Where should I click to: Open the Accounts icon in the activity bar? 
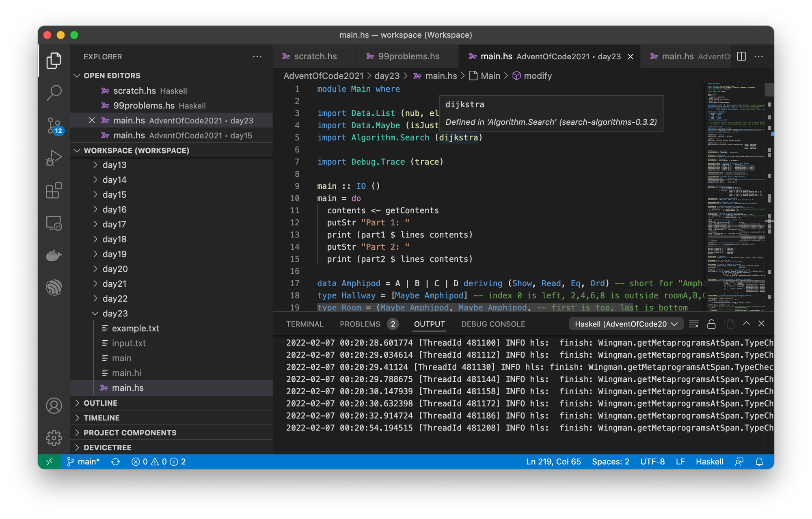[54, 405]
